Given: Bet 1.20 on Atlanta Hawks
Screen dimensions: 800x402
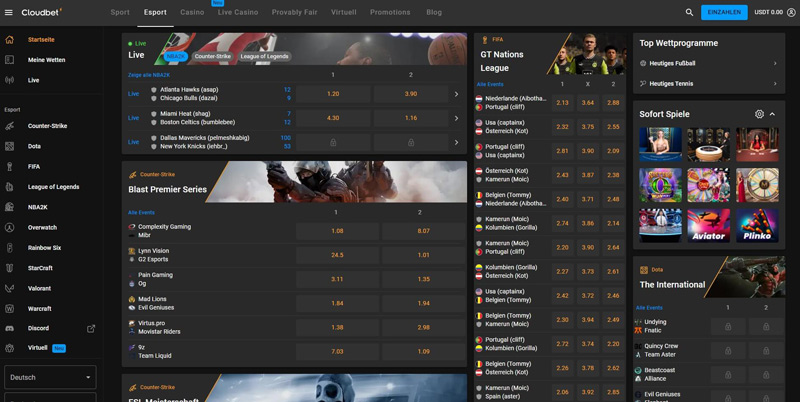Looking at the screenshot, I should (333, 94).
